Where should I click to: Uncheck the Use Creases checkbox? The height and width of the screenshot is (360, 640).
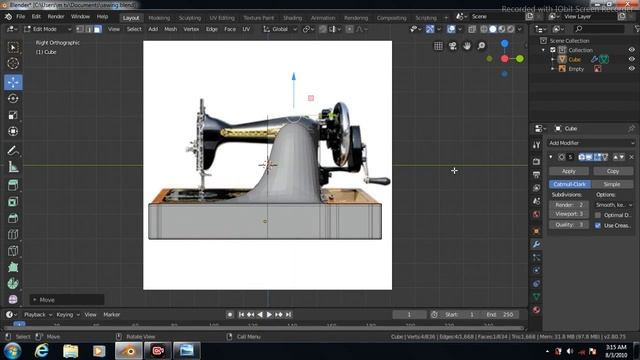[x=598, y=225]
